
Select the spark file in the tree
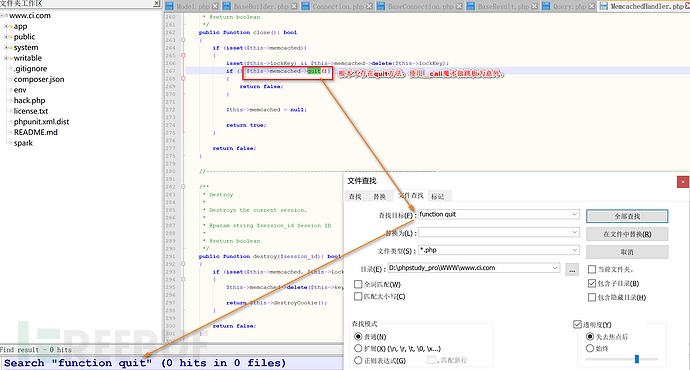(23, 143)
